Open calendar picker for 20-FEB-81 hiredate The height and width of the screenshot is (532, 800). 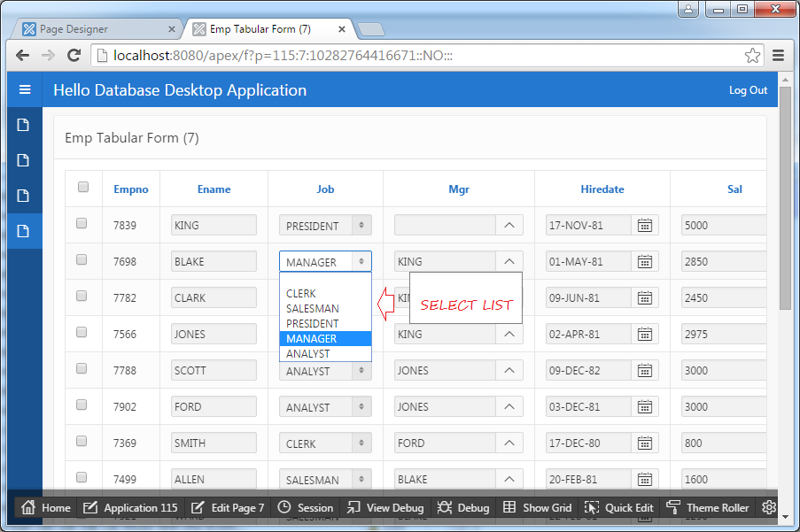point(645,479)
